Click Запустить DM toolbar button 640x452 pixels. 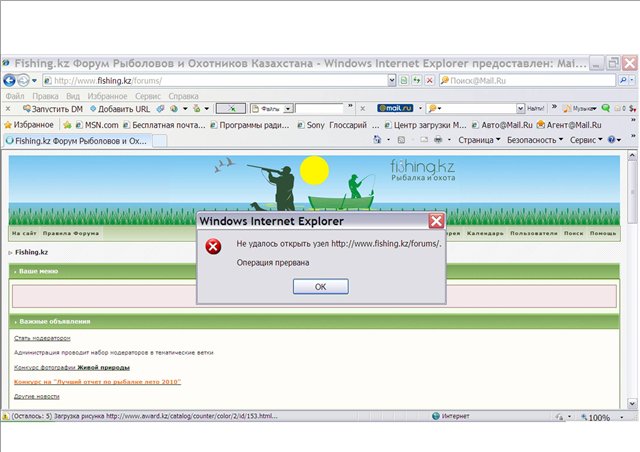pos(53,109)
